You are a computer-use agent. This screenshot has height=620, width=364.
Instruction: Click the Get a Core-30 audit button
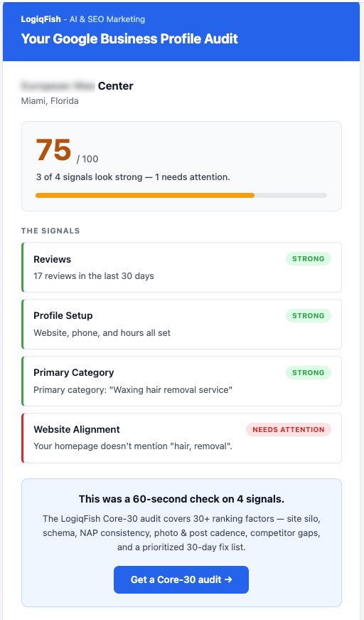pyautogui.click(x=181, y=579)
